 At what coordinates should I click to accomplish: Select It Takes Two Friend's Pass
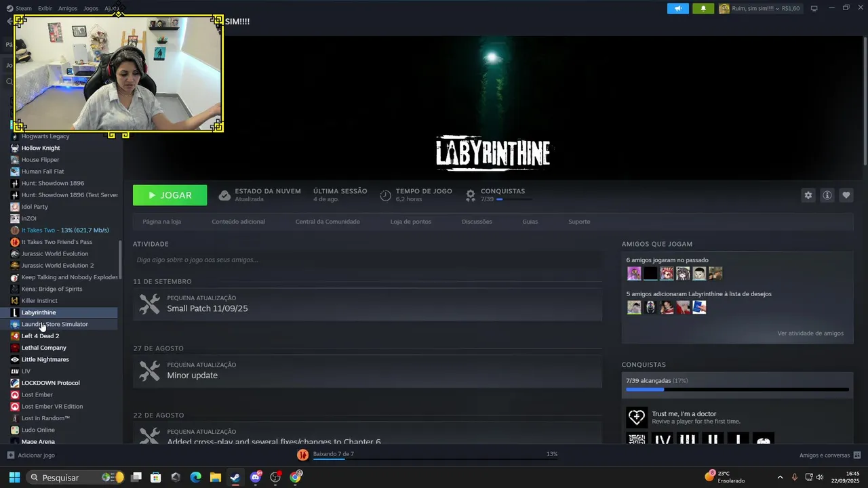(x=64, y=242)
